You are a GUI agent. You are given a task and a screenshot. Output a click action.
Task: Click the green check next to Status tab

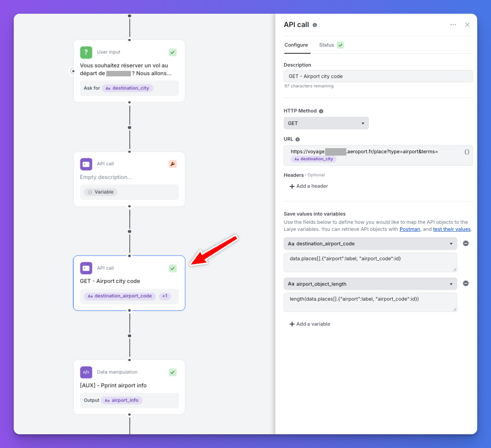(340, 45)
